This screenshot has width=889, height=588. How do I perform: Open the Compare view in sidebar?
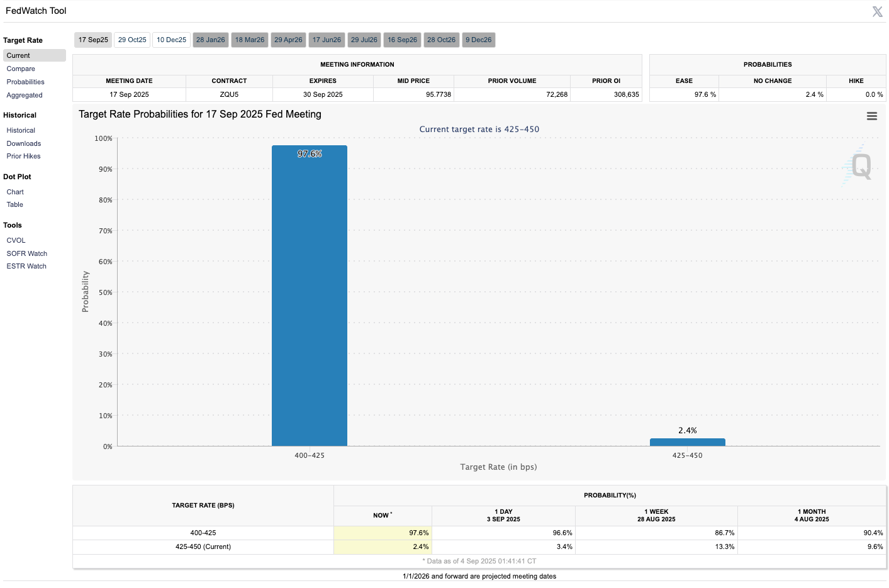coord(21,69)
